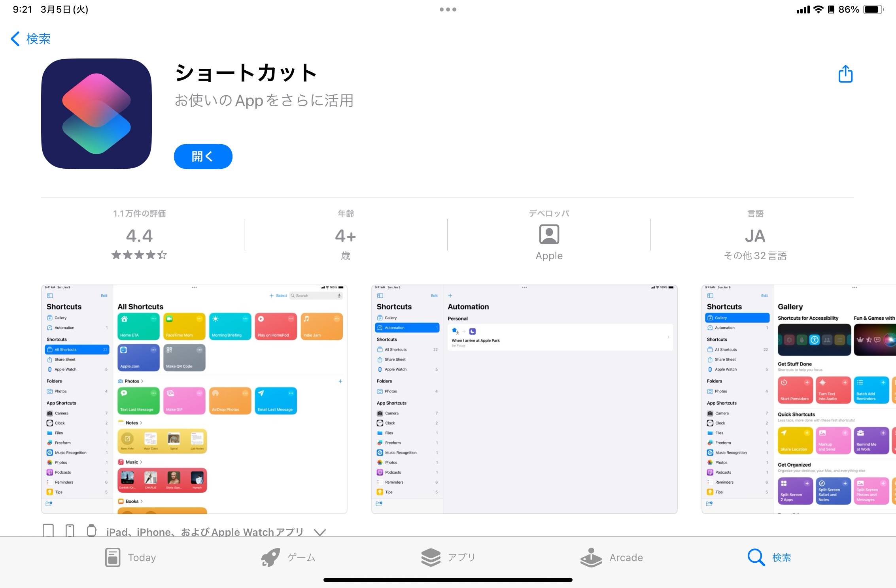The width and height of the screenshot is (896, 588).
Task: Click the 86% battery percentage
Action: click(x=849, y=9)
